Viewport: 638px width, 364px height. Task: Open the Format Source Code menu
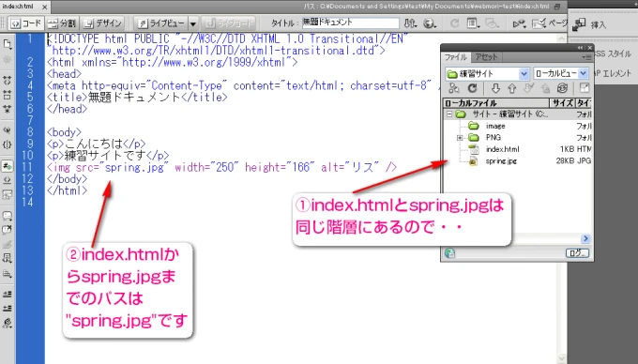[x=8, y=323]
